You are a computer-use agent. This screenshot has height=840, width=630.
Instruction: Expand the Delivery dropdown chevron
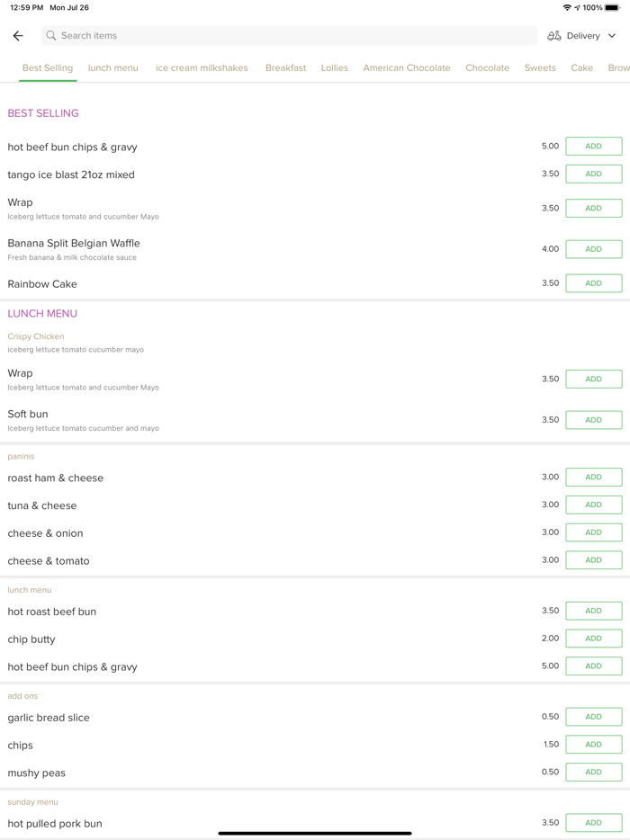coord(612,36)
